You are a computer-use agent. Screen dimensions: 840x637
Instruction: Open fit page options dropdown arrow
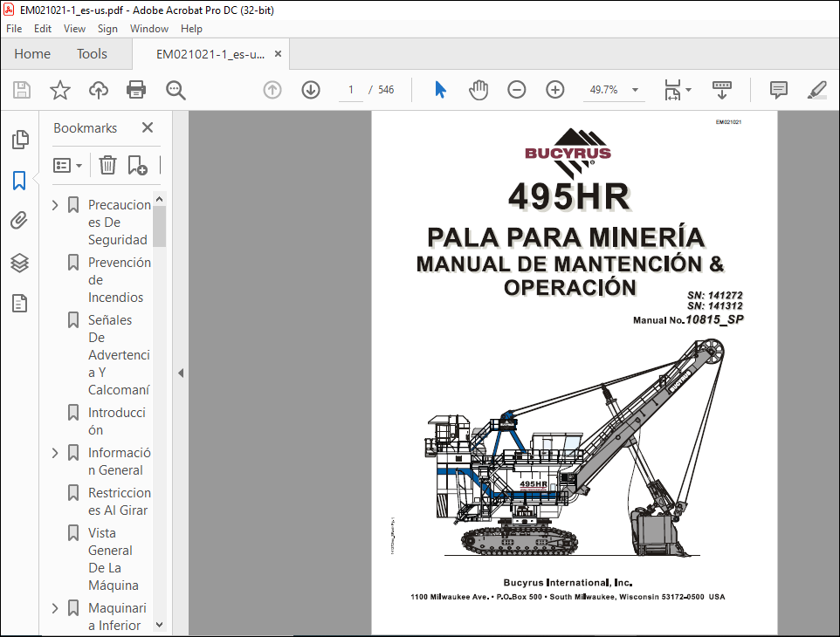[688, 90]
